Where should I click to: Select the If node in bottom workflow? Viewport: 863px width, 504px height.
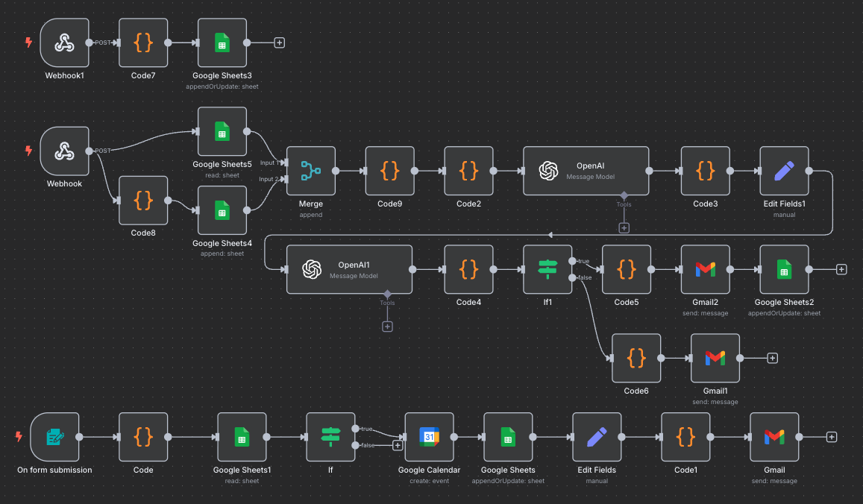click(x=330, y=438)
